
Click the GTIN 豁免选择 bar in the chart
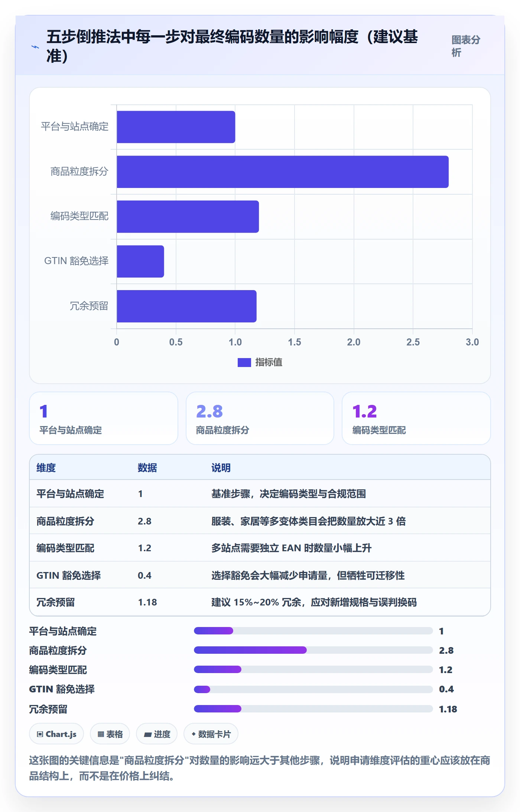pyautogui.click(x=140, y=262)
